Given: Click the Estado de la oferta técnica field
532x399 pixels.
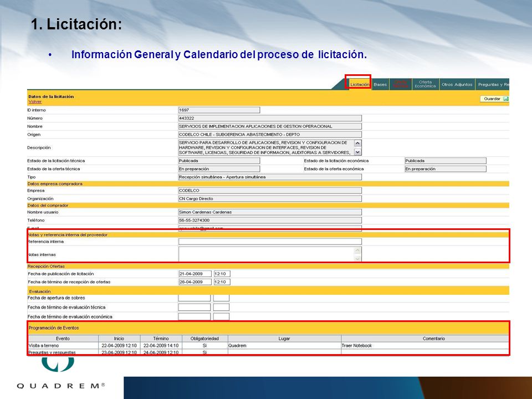Looking at the screenshot, I should pos(219,168).
